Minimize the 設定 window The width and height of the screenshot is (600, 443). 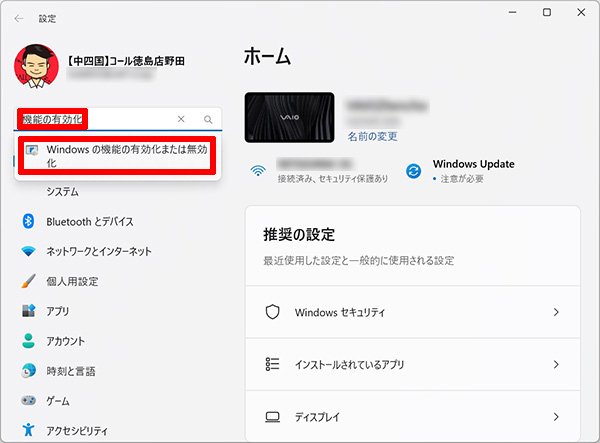point(512,12)
